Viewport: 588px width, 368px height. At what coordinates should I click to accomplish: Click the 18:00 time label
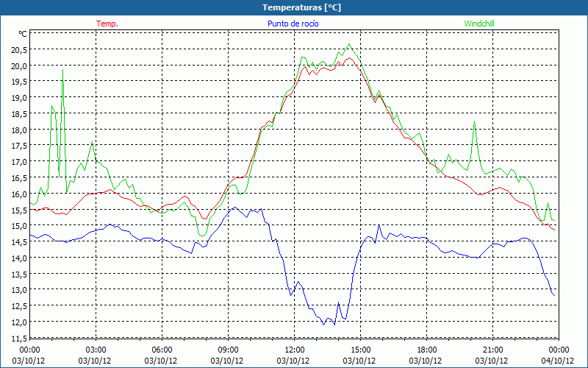click(427, 350)
